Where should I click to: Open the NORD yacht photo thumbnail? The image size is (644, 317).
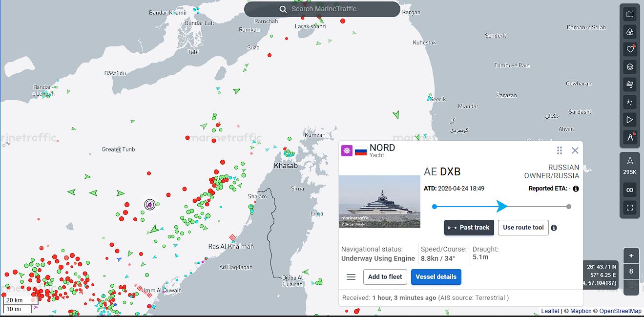pyautogui.click(x=379, y=202)
